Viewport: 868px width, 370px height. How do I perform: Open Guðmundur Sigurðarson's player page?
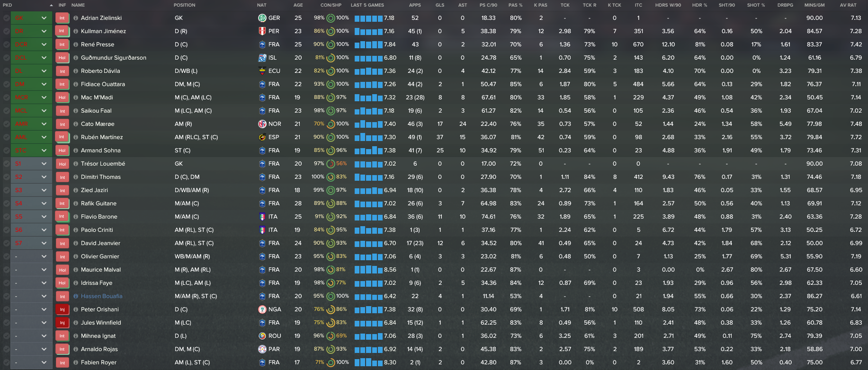pyautogui.click(x=114, y=58)
